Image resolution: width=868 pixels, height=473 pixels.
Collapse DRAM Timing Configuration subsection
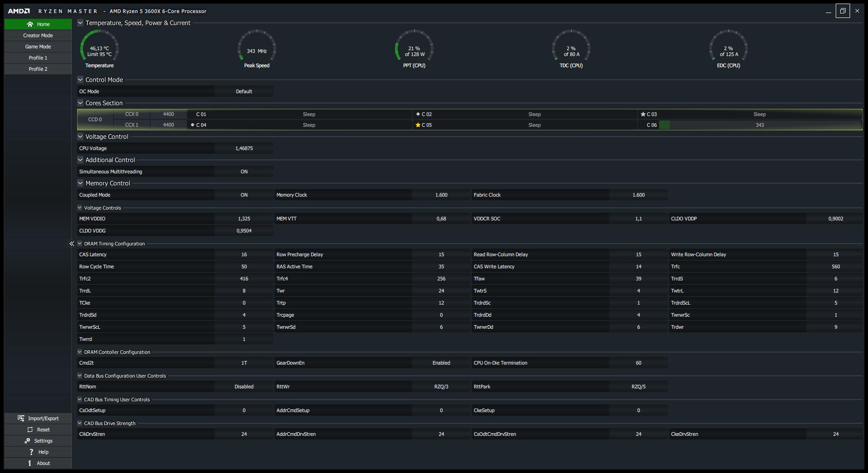coord(80,244)
